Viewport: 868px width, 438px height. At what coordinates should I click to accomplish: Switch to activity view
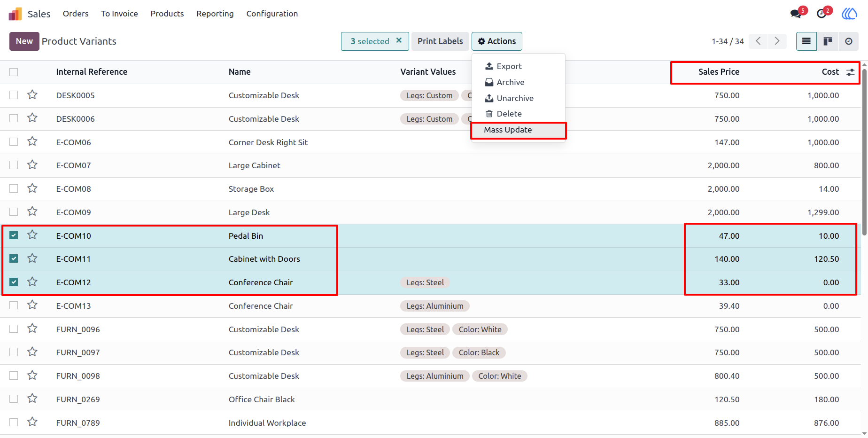click(x=848, y=41)
